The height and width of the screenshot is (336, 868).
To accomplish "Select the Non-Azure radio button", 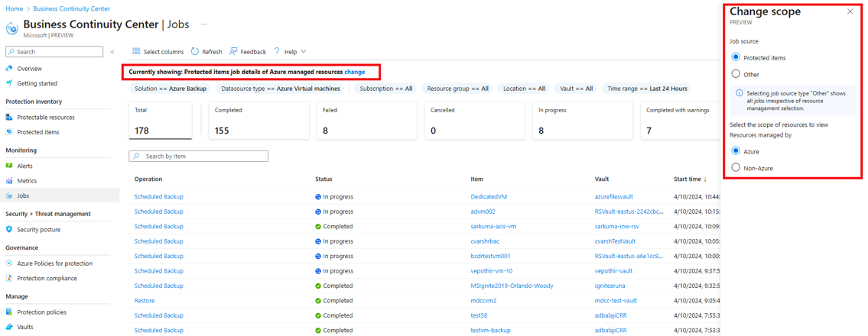I will (736, 168).
